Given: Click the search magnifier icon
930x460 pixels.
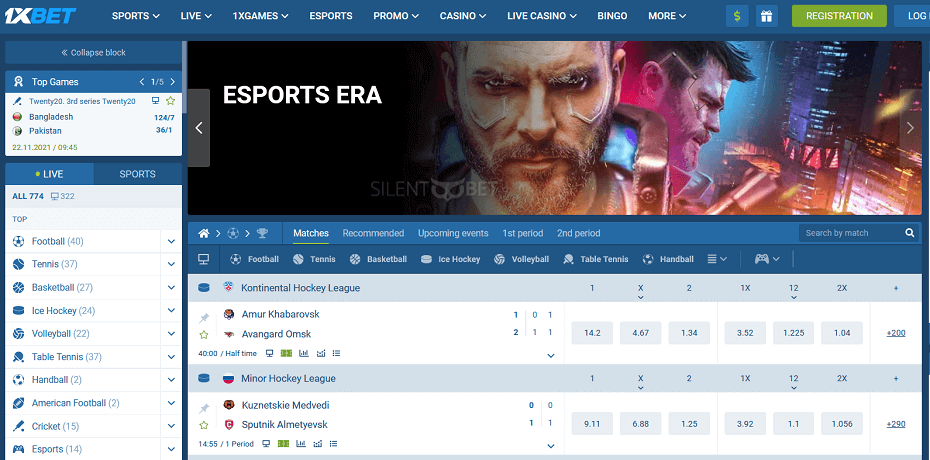Looking at the screenshot, I should click(910, 233).
